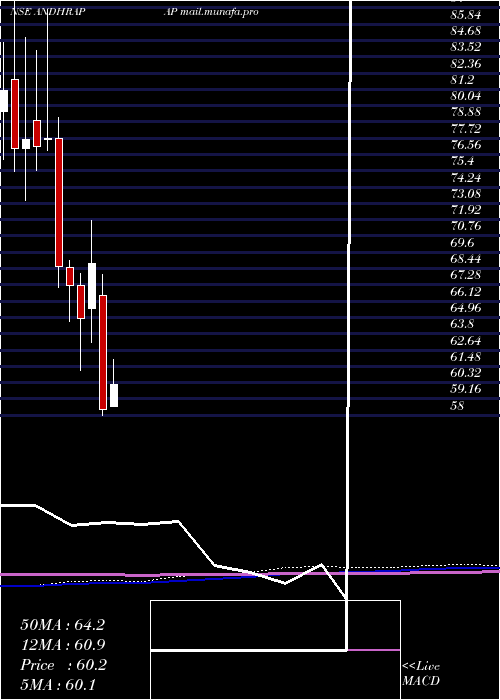Select the 68.44 price axis label
The height and width of the screenshot is (700, 500).
point(466,259)
